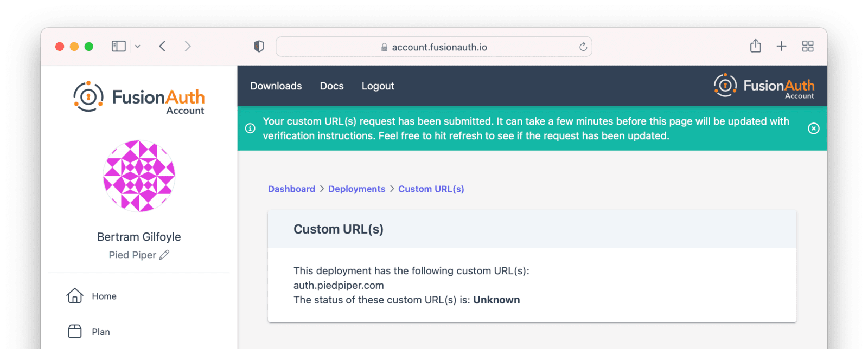
Task: Reload the page with refresh icon
Action: click(x=583, y=47)
